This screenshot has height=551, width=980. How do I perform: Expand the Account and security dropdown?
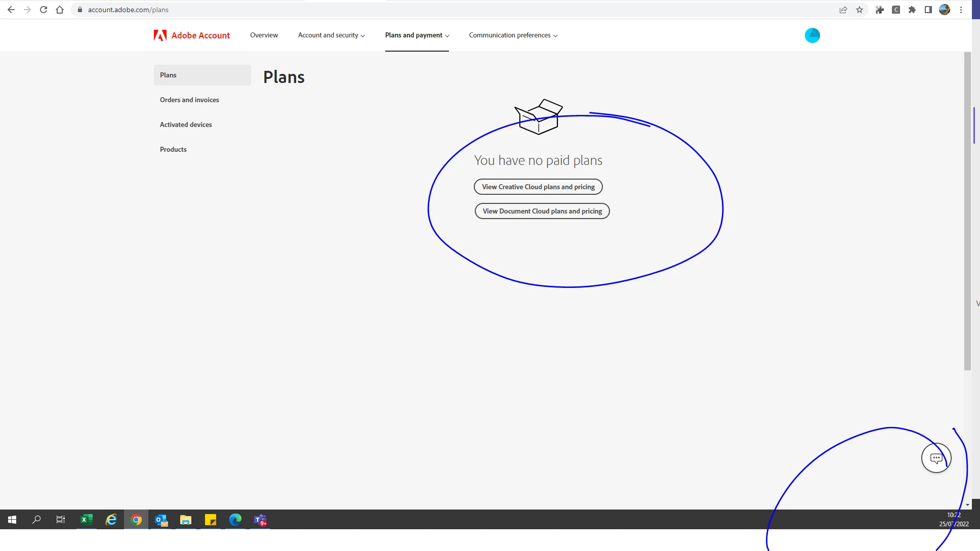331,35
